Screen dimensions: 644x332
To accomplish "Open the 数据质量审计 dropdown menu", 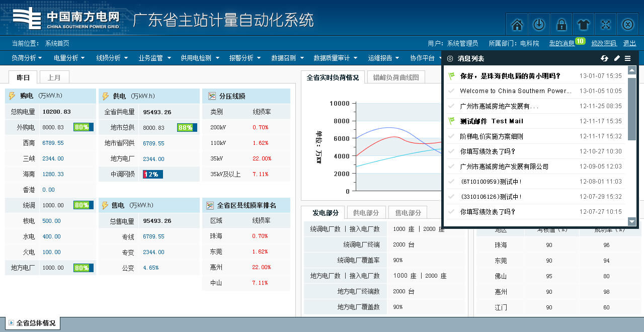I will click(335, 58).
